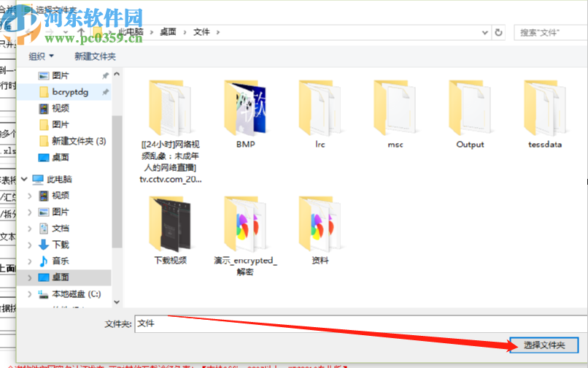Select 桌面 in quick access list
Image resolution: width=588 pixels, height=368 pixels.
(54, 158)
